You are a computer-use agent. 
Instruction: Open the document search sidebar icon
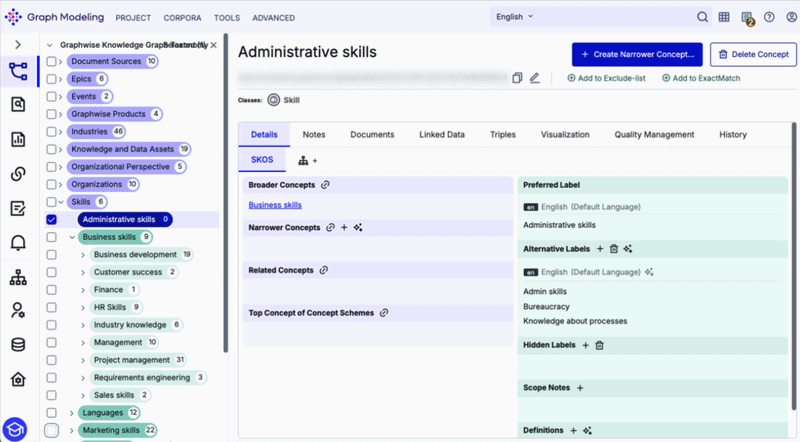tap(18, 105)
